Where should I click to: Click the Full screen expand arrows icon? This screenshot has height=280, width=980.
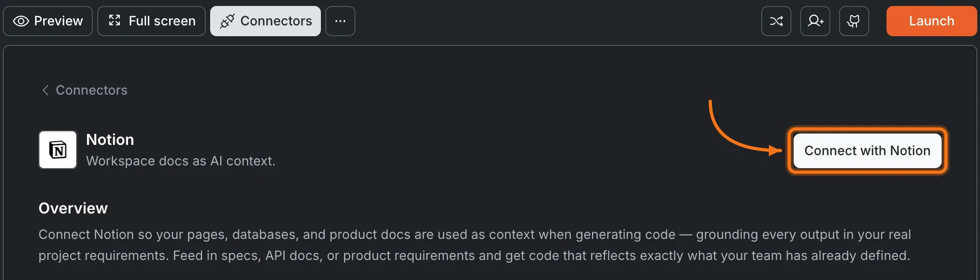click(x=115, y=21)
